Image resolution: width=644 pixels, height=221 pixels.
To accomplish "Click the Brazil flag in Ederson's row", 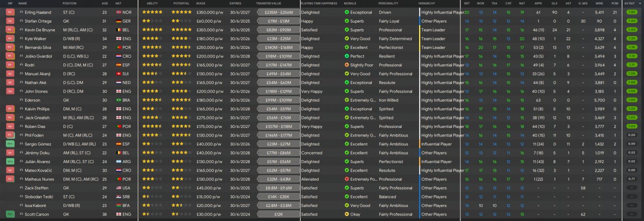I will [x=118, y=100].
